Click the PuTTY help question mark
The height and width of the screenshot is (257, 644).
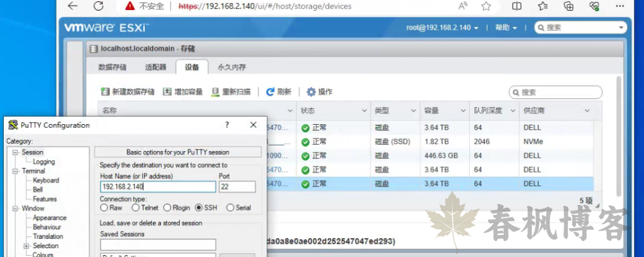(227, 125)
